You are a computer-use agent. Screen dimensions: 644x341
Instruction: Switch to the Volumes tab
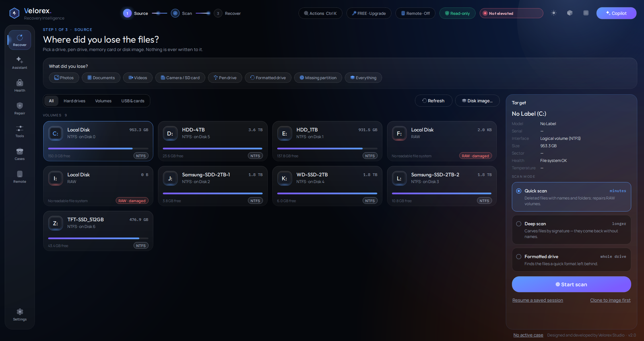point(103,101)
